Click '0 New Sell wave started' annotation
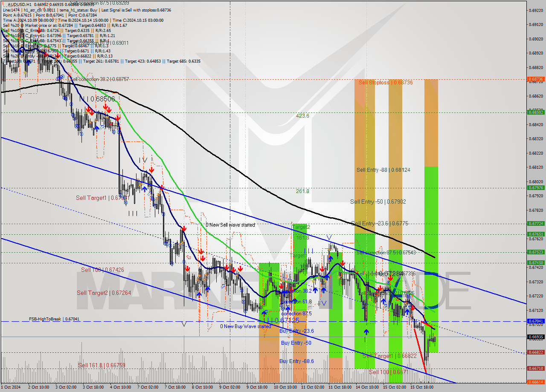Image resolution: width=546 pixels, height=392 pixels. pyautogui.click(x=230, y=225)
